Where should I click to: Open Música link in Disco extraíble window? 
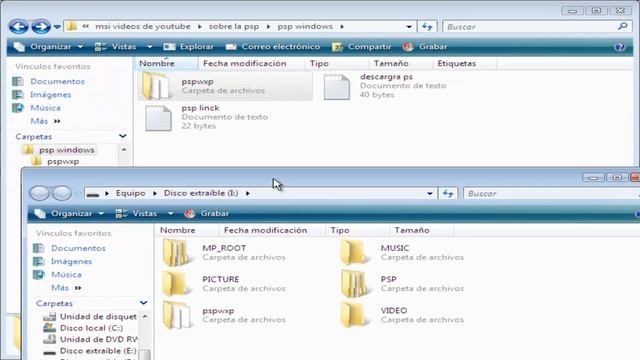tap(66, 275)
